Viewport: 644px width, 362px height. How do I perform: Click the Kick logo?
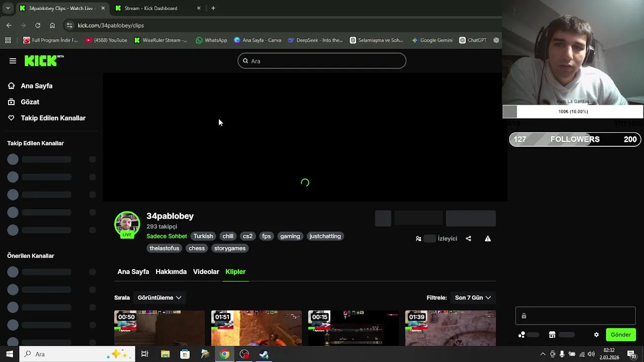pyautogui.click(x=44, y=60)
